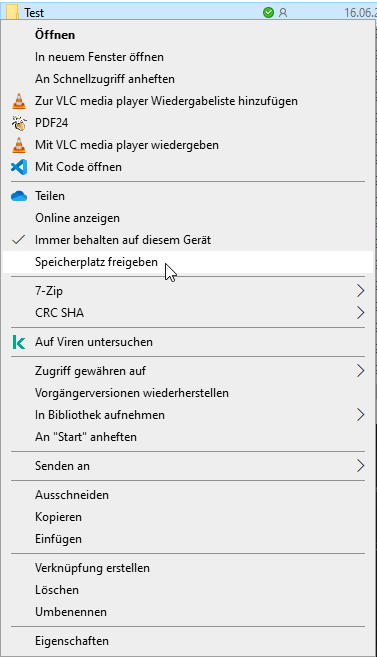Click the PDF24 sheep icon
The height and width of the screenshot is (657, 377).
point(18,123)
